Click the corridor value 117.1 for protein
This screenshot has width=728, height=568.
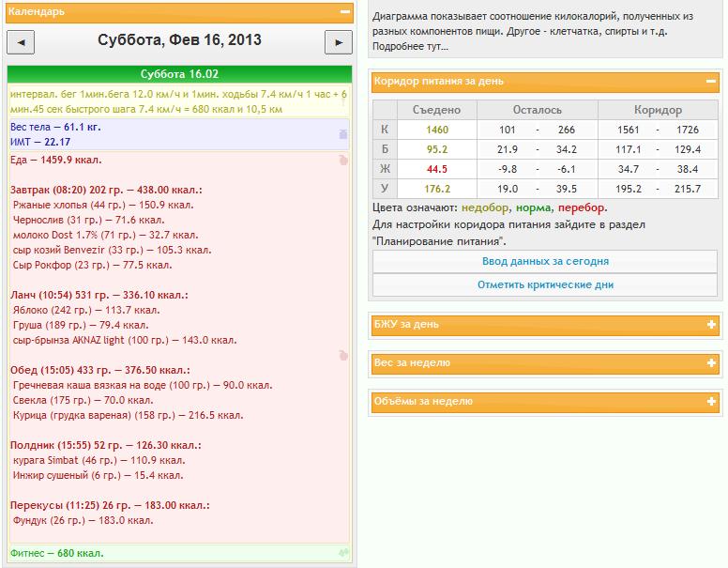(629, 149)
